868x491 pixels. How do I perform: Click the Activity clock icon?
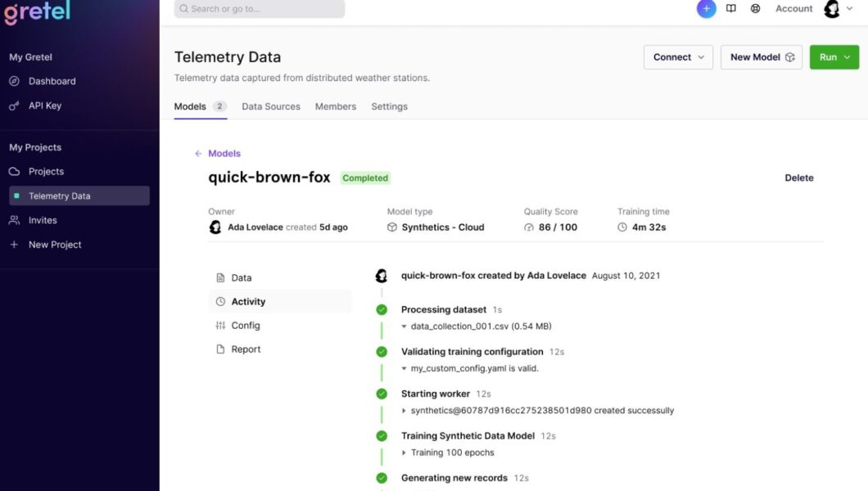tap(220, 301)
